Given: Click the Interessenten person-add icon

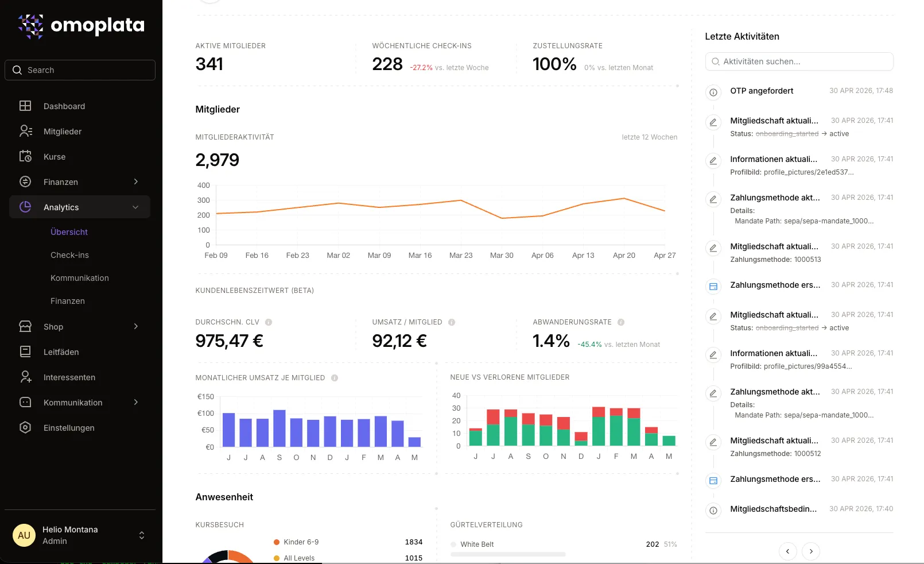Looking at the screenshot, I should 25,377.
